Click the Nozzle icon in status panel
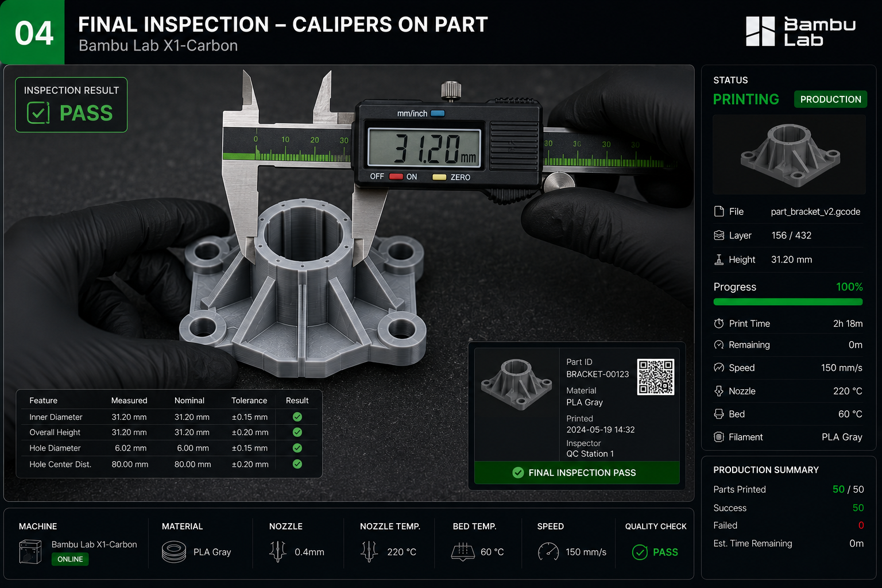 719,391
